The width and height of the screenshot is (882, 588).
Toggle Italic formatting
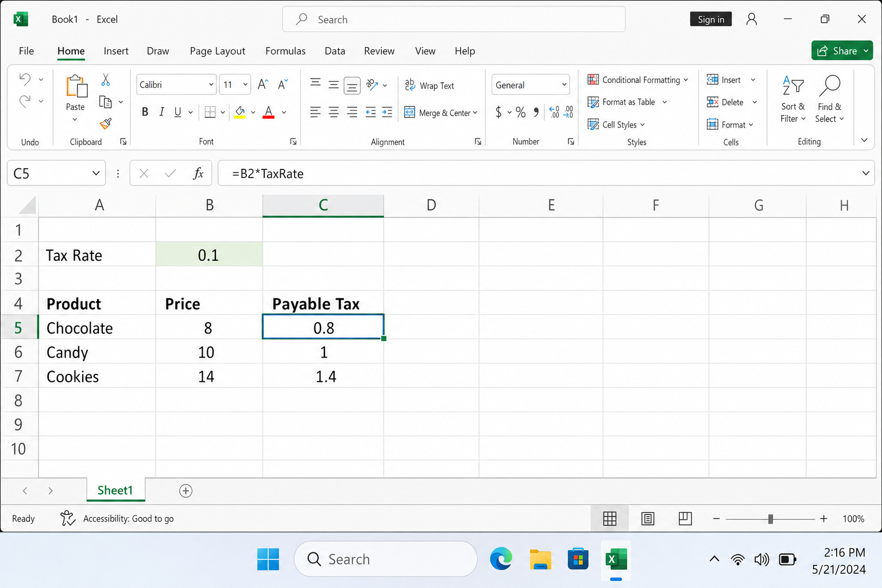click(x=162, y=112)
